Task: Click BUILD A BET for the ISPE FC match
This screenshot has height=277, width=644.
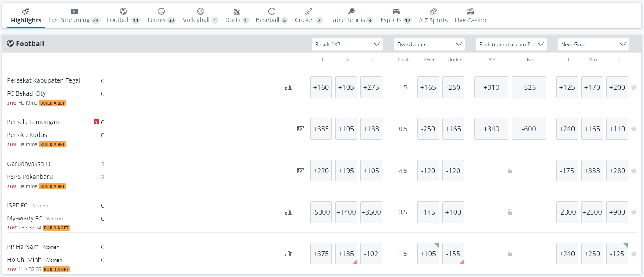Action: 56,228
